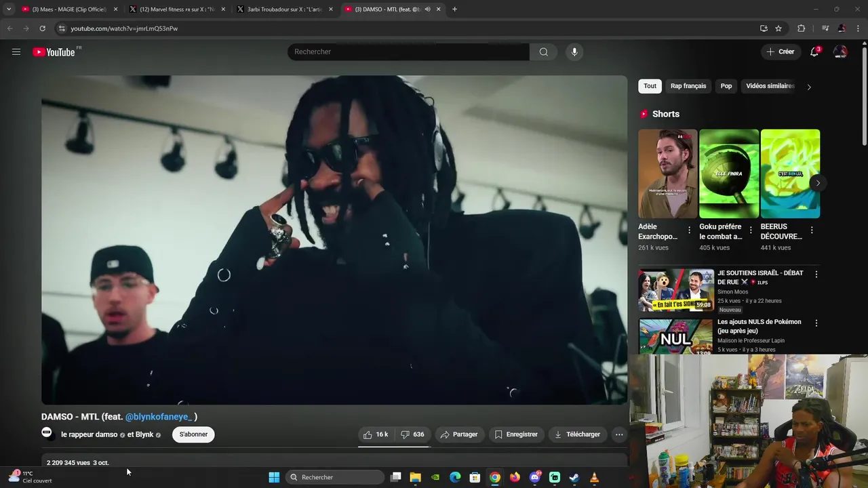The height and width of the screenshot is (488, 868).
Task: Open the YouTube hamburger guide menu
Action: click(16, 52)
